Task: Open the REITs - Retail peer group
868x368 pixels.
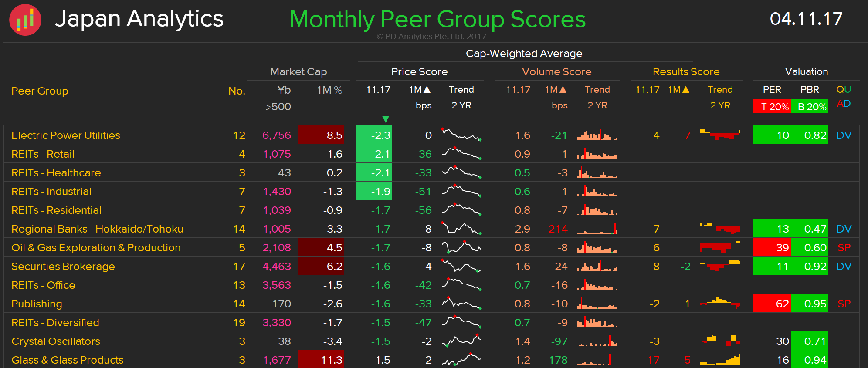Action: [x=43, y=154]
